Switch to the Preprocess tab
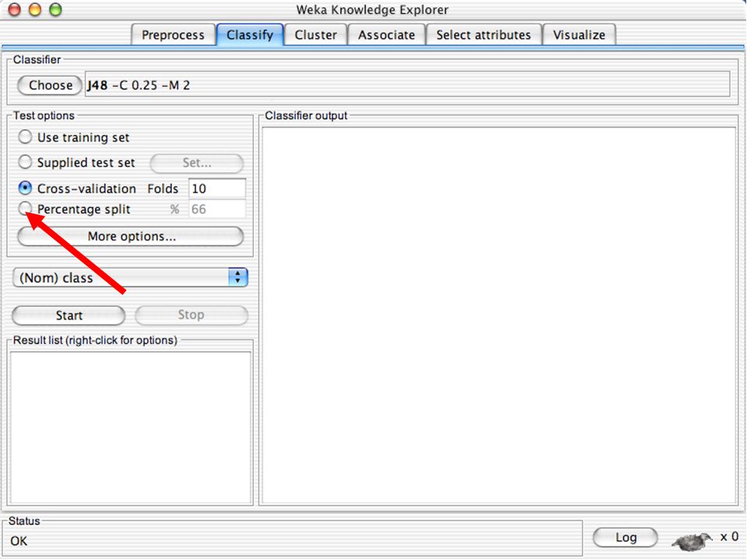 pos(173,35)
